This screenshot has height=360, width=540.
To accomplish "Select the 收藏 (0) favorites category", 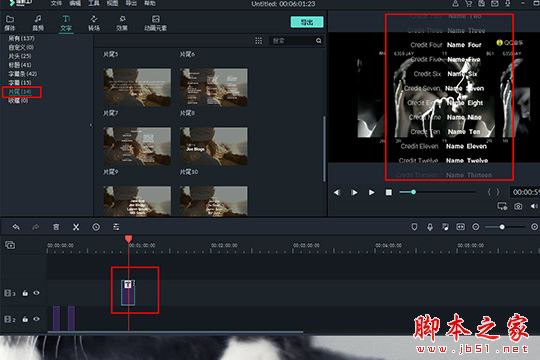I will coord(18,101).
